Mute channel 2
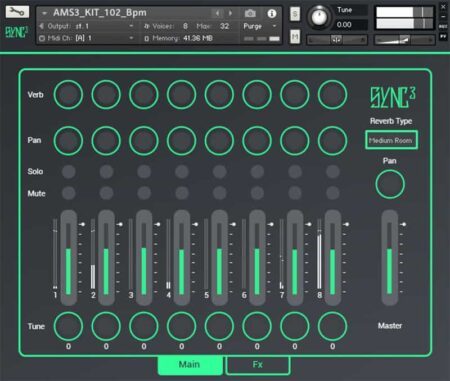Viewport: 450px width, 381px height. click(x=106, y=193)
